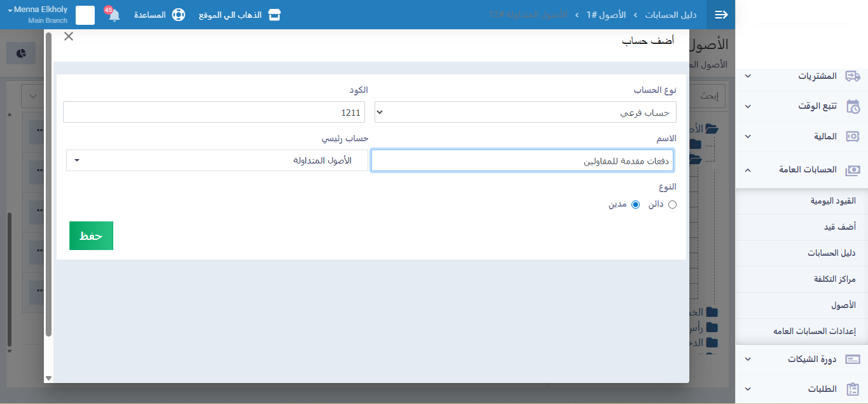This screenshot has width=868, height=404.
Task: Click the notification bell icon
Action: coord(114,15)
